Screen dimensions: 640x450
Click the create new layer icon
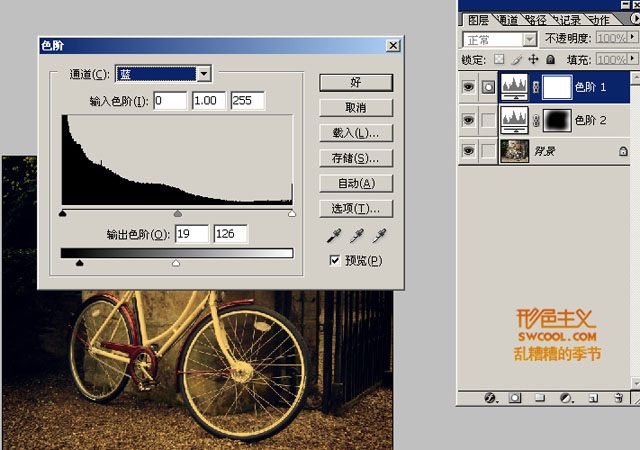(593, 398)
